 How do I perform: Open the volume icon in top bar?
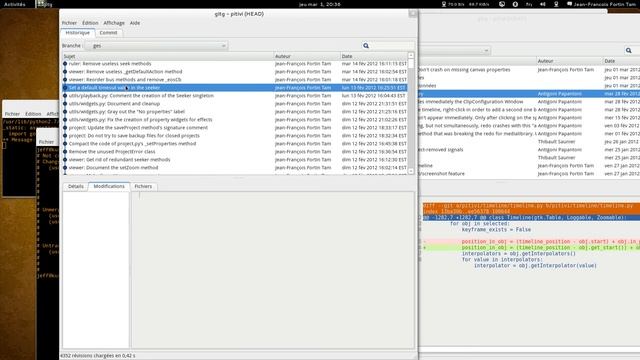pos(542,4)
